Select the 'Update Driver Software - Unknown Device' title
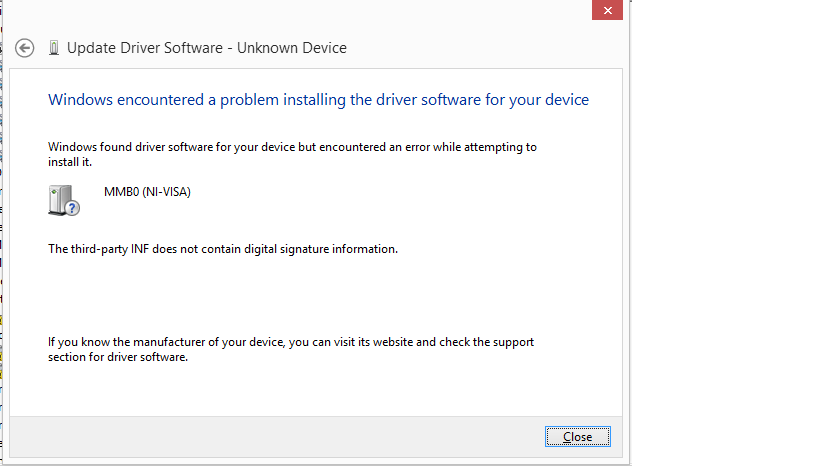The image size is (819, 466). [x=207, y=48]
